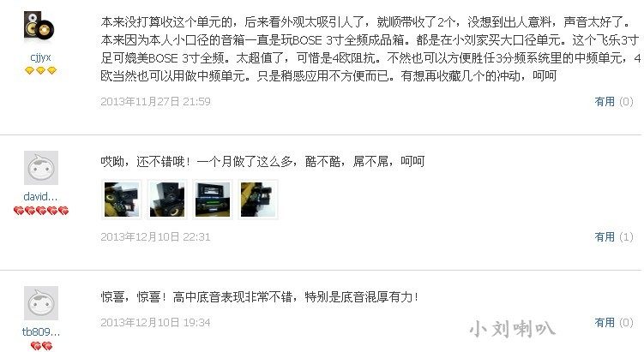Open the tb809... username link
The width and height of the screenshot is (644, 352).
click(41, 332)
